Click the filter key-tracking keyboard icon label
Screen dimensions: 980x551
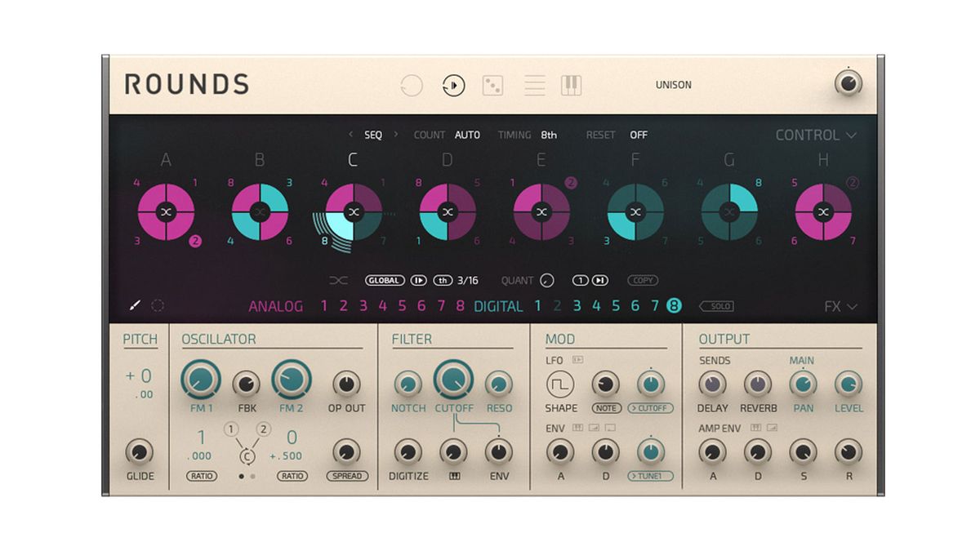454,476
